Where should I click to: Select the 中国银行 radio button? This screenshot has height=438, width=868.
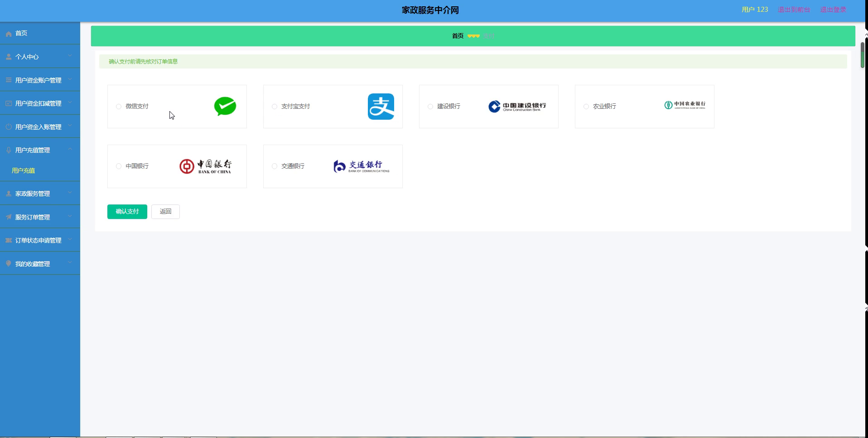(x=119, y=166)
